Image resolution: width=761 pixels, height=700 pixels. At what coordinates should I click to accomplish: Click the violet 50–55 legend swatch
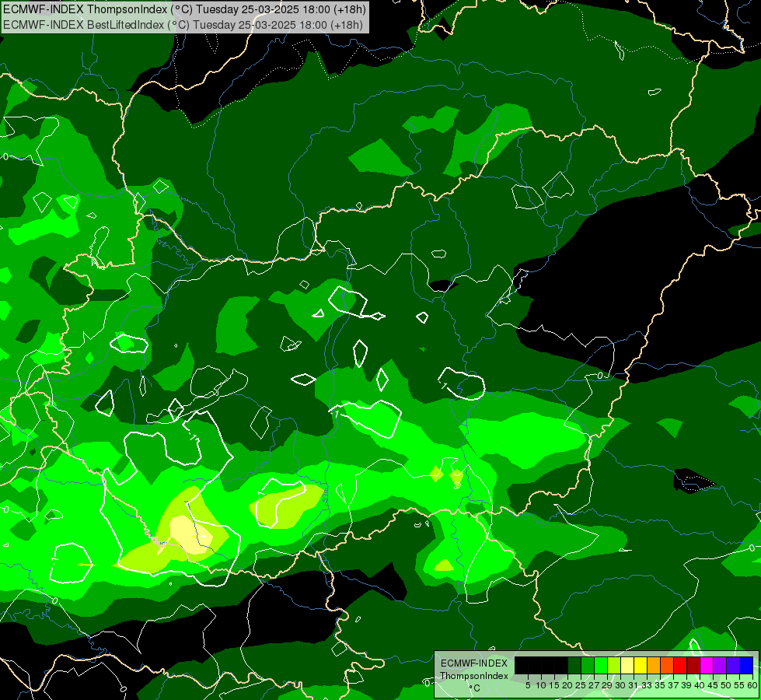[733, 665]
